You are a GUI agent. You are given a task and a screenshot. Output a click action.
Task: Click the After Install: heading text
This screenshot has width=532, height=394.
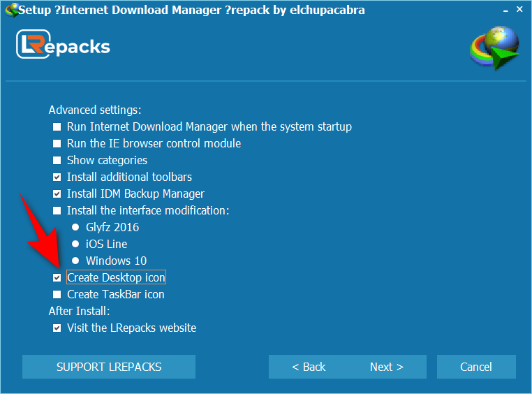pos(80,311)
